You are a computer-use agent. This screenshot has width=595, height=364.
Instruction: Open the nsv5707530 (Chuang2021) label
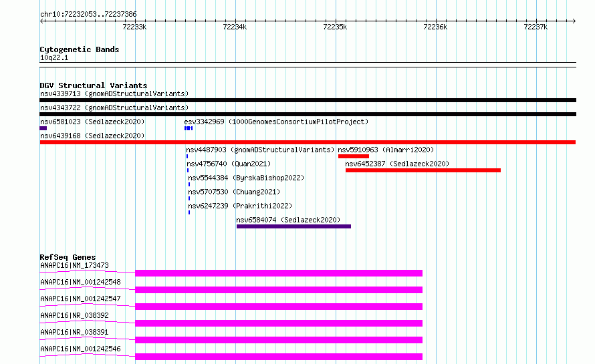[x=234, y=192]
